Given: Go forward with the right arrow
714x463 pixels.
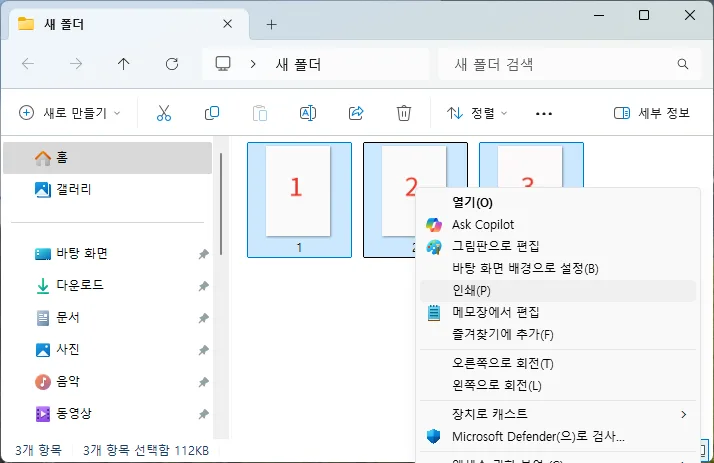Looking at the screenshot, I should pyautogui.click(x=76, y=64).
